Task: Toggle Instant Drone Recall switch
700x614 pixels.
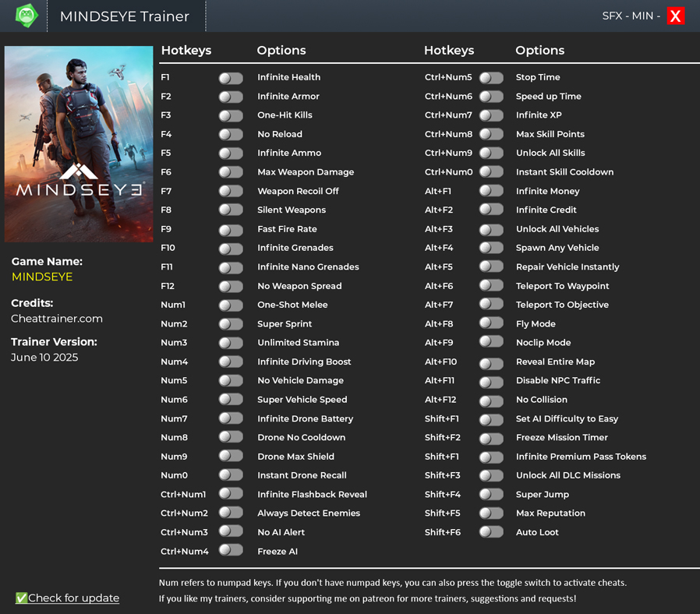Action: tap(231, 475)
